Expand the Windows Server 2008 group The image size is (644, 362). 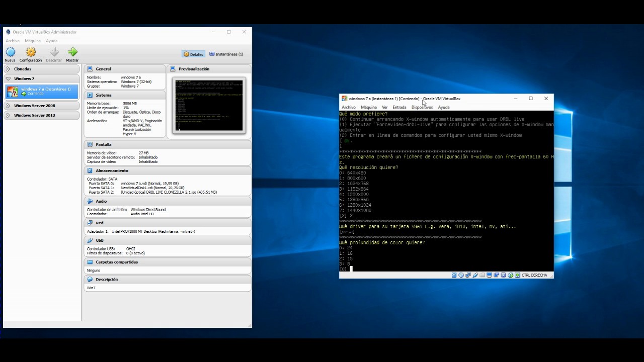(9, 106)
